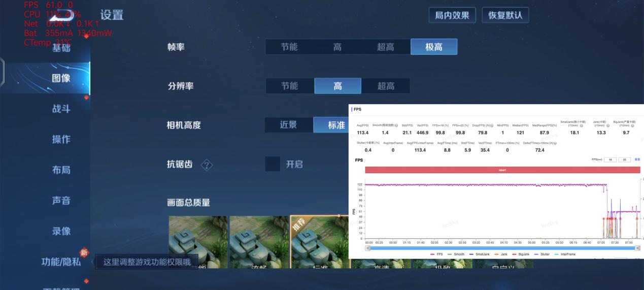Toggle Smooth series in chart legend

pyautogui.click(x=456, y=254)
